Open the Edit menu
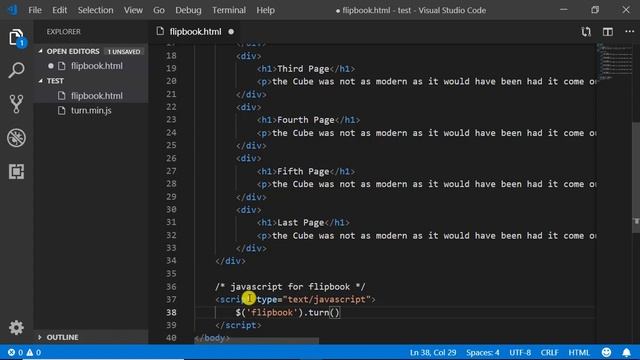This screenshot has height=360, width=640. pyautogui.click(x=60, y=10)
